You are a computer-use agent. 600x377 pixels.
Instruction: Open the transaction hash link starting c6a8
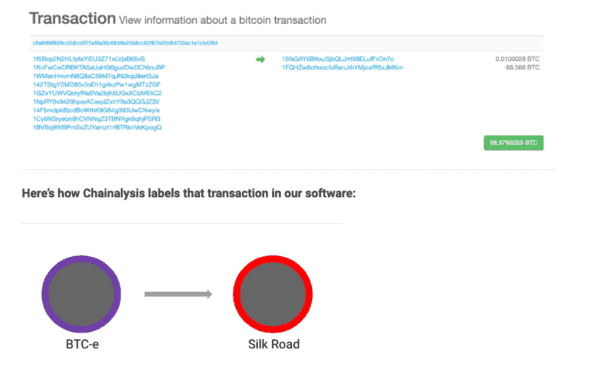pyautogui.click(x=125, y=43)
